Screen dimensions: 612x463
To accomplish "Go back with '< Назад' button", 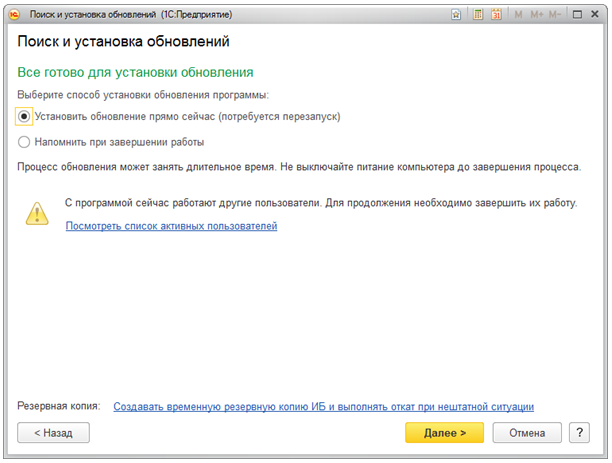I will (x=54, y=433).
